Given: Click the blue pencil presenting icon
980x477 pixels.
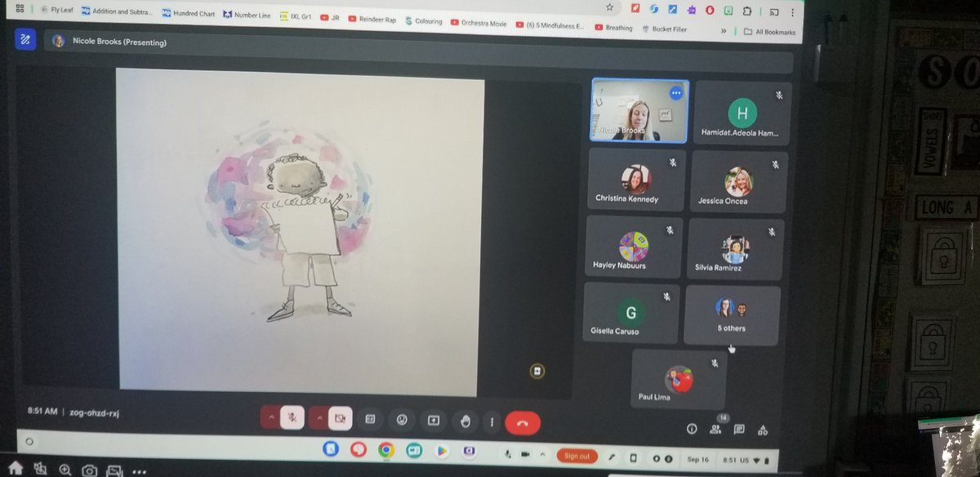Looking at the screenshot, I should click(x=25, y=38).
